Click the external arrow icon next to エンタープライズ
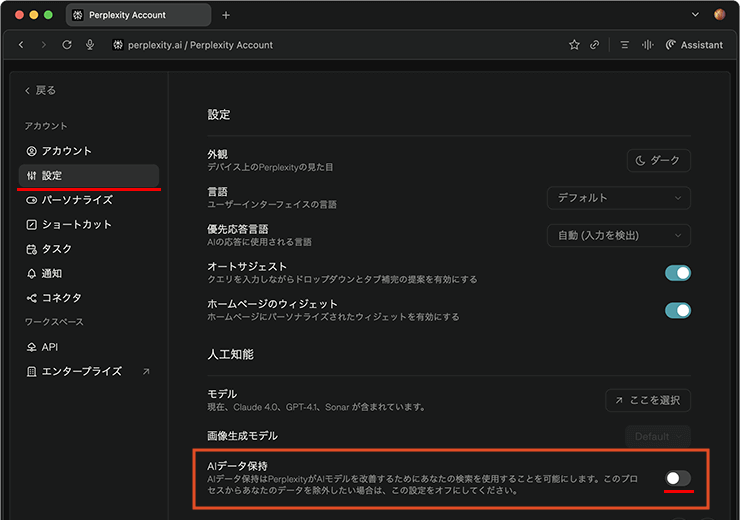 146,371
